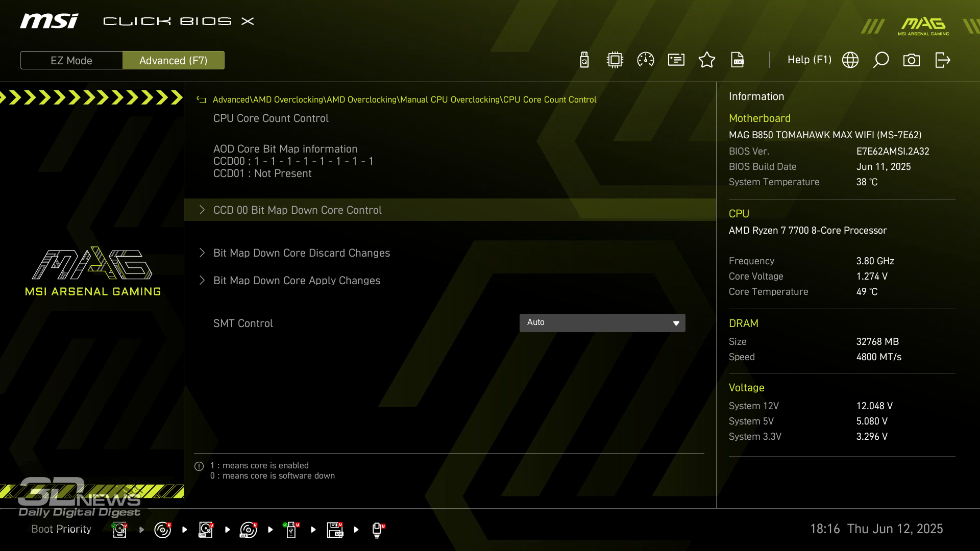Click the Information panel title
The height and width of the screenshot is (551, 980).
tap(756, 96)
